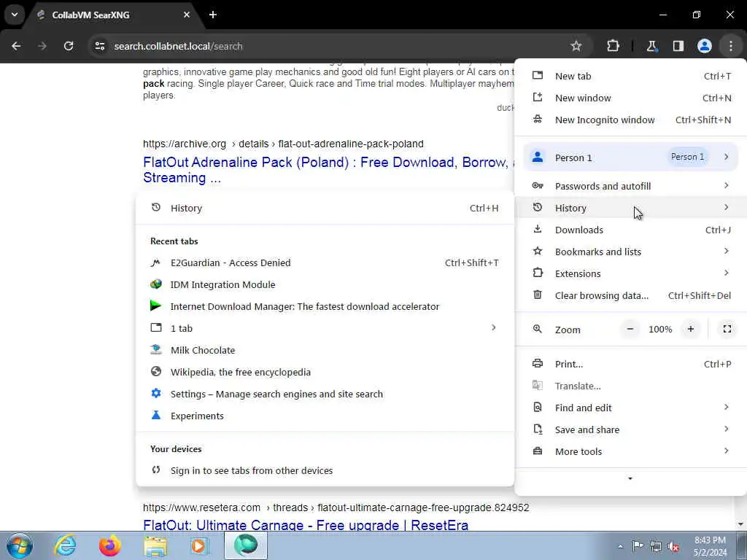
Task: Click the address bar URL field
Action: pyautogui.click(x=333, y=46)
